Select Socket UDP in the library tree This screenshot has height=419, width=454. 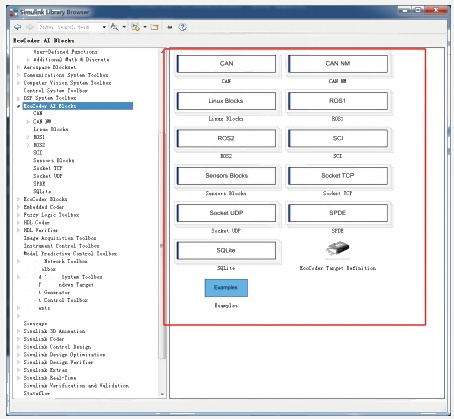point(48,176)
